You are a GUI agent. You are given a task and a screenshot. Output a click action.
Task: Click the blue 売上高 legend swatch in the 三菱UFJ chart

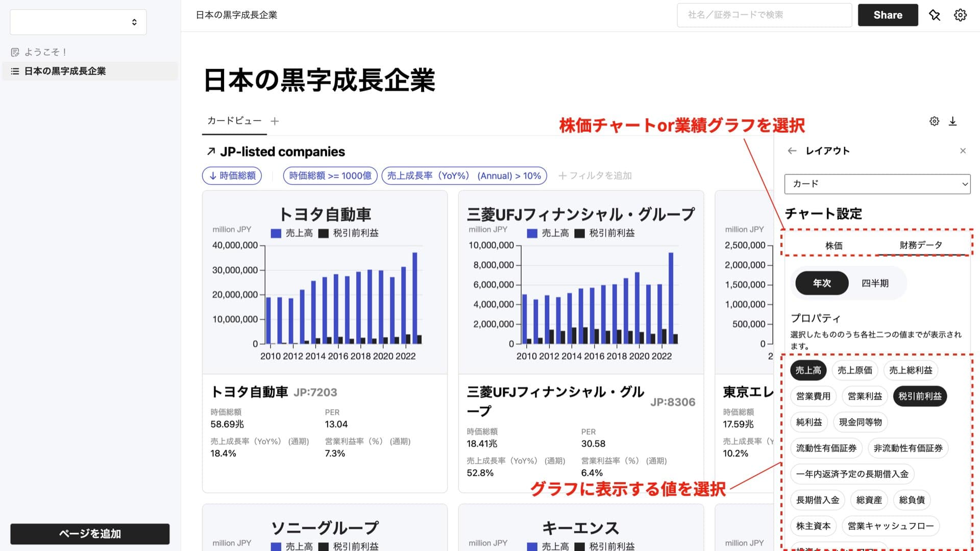(532, 233)
